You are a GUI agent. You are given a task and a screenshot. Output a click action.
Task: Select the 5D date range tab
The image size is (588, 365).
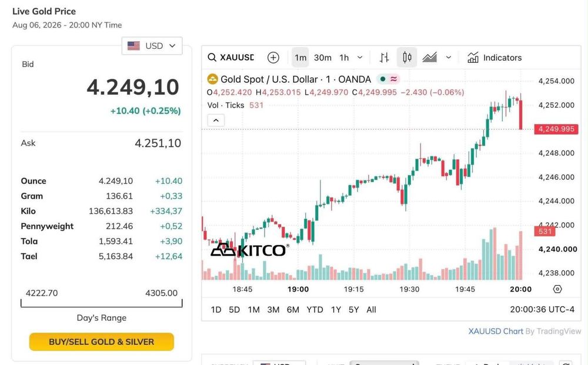(235, 310)
